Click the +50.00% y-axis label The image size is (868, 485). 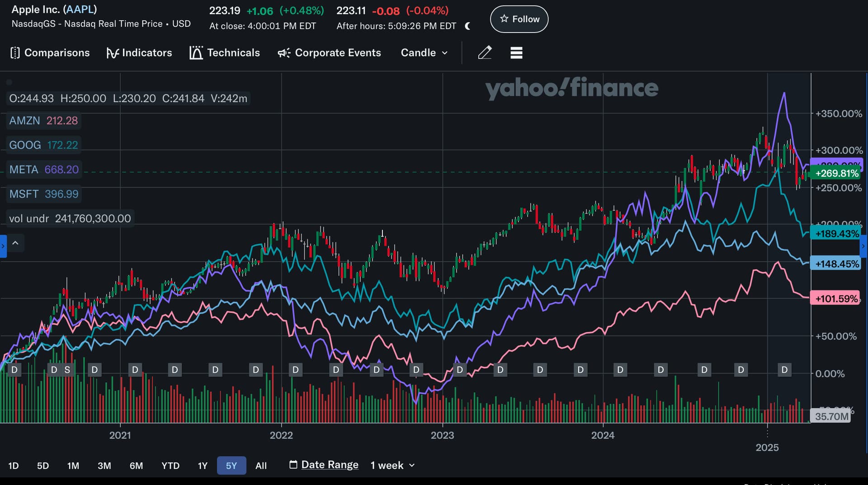click(x=836, y=337)
